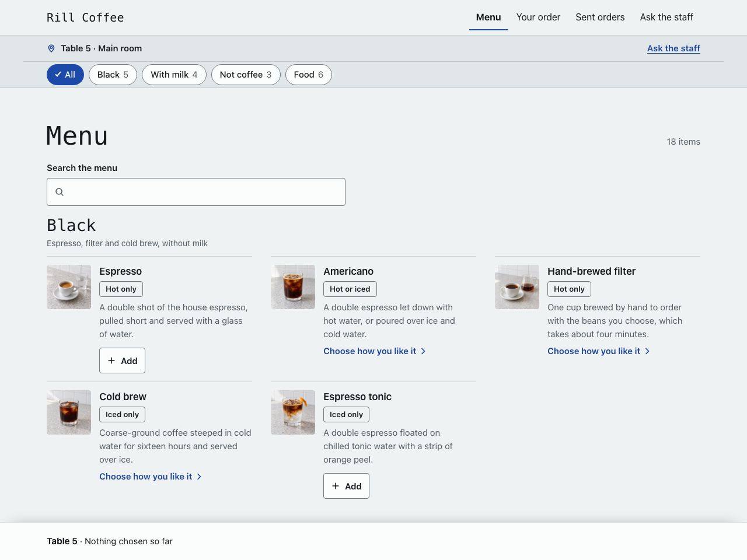Add Espresso to the order
The image size is (747, 560).
click(122, 360)
